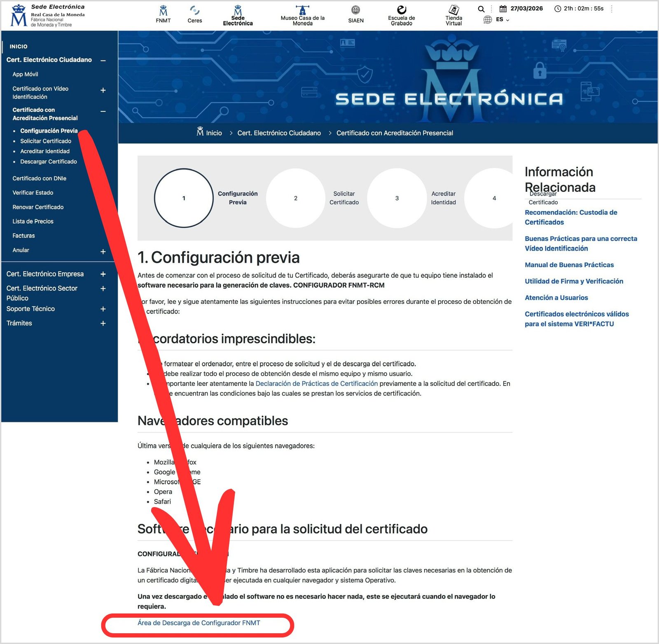Expand Soporte Técnico in the sidebar
This screenshot has width=659, height=644.
click(x=103, y=309)
